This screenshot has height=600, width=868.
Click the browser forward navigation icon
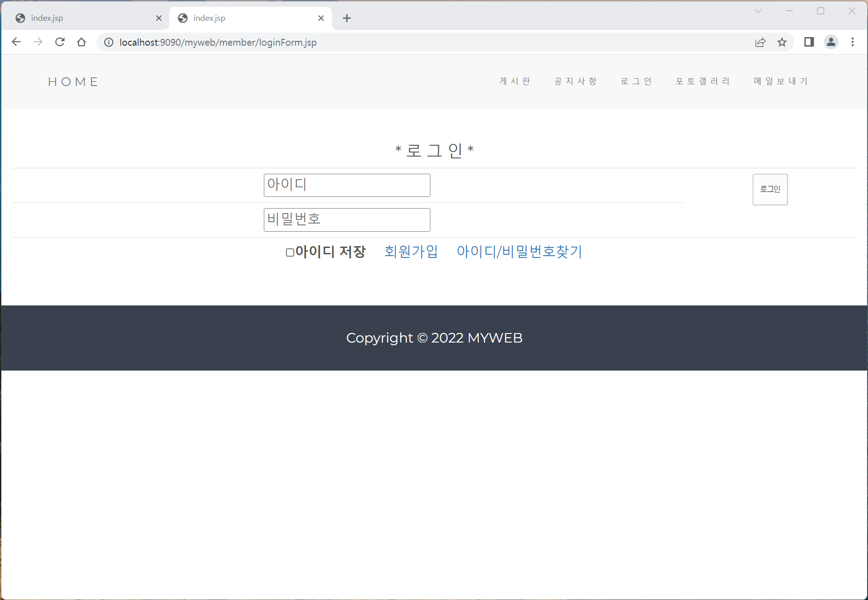click(38, 42)
